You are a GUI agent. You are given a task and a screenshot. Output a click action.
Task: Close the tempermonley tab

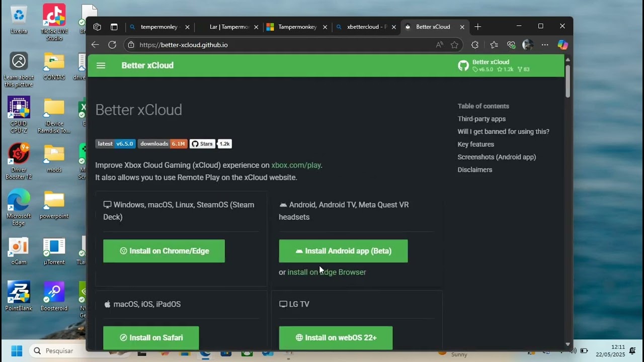187,27
